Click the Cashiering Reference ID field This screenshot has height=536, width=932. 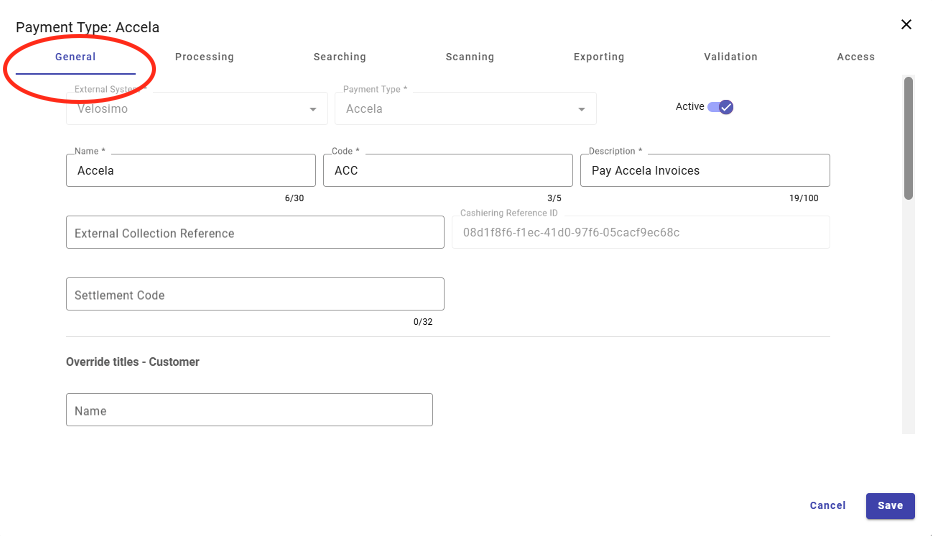coord(641,232)
